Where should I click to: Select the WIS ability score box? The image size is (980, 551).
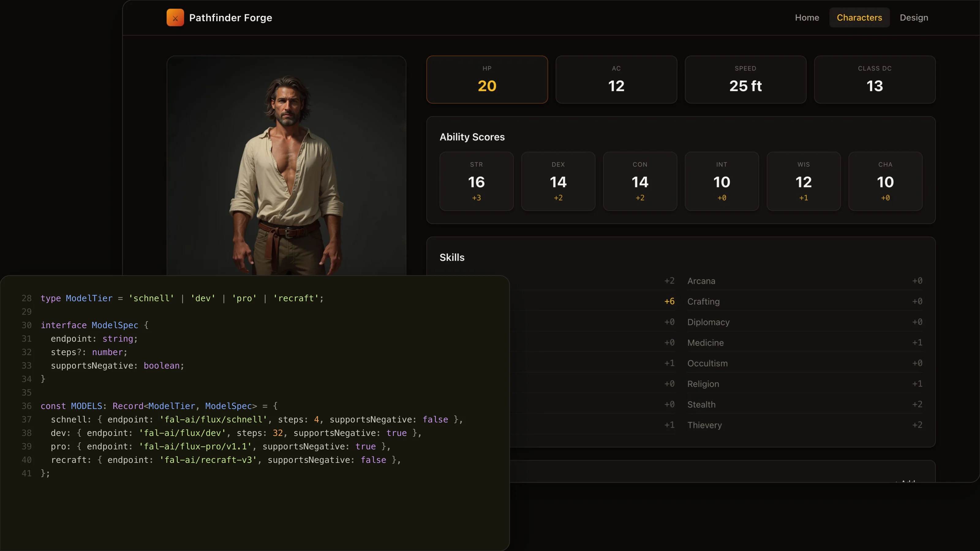pyautogui.click(x=804, y=182)
